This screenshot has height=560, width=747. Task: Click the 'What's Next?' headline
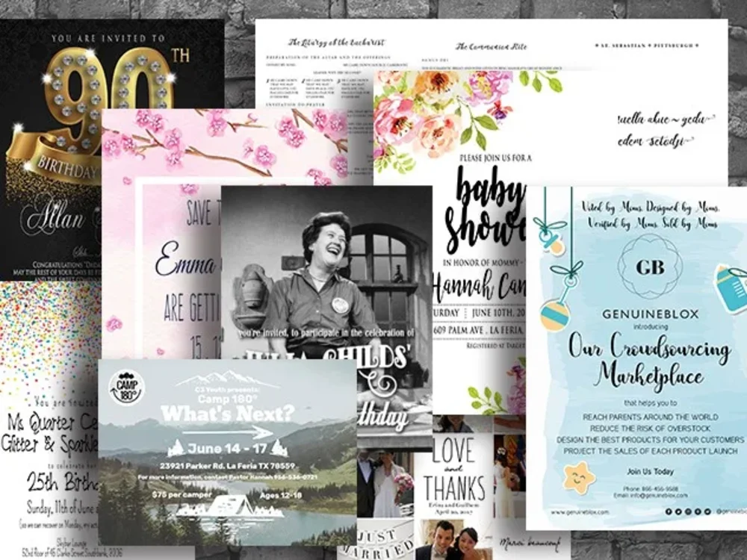228,414
